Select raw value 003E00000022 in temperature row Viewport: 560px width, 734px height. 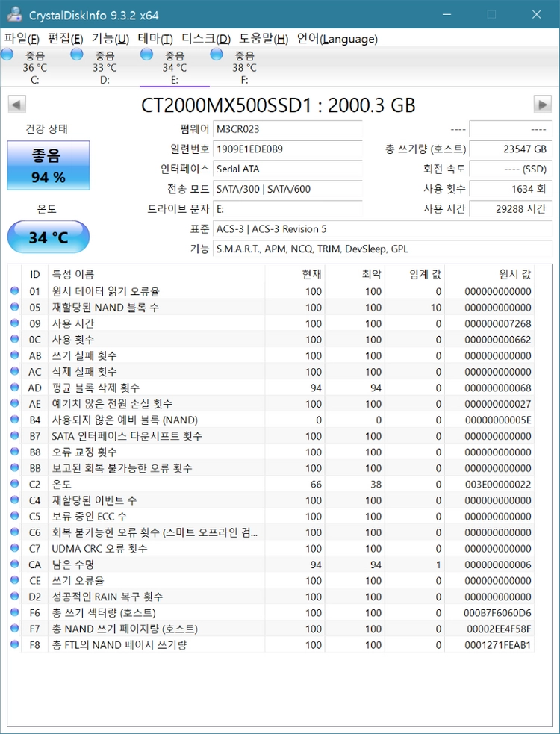click(x=498, y=485)
